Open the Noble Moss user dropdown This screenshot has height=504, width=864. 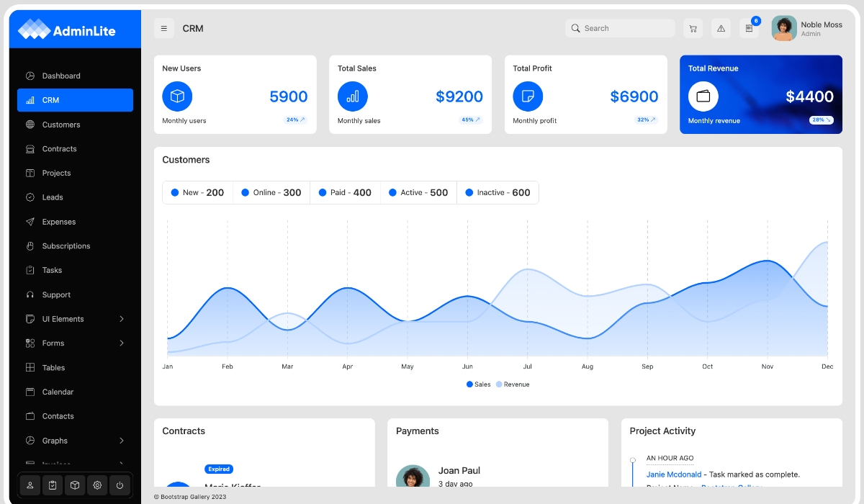pyautogui.click(x=807, y=28)
